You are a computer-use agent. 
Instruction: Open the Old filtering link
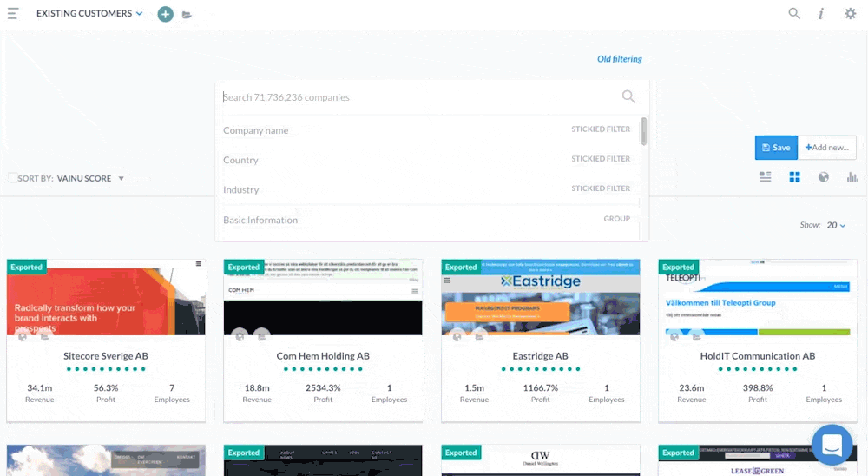click(620, 59)
